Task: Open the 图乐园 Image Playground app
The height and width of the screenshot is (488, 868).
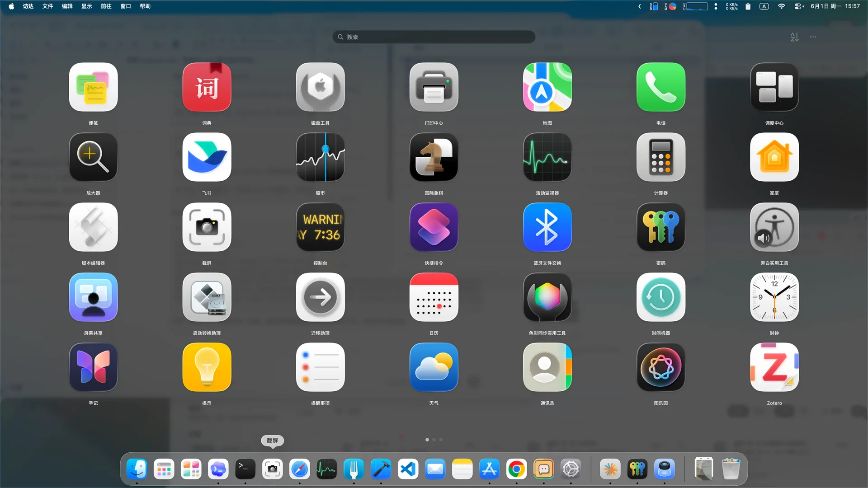Action: tap(660, 367)
